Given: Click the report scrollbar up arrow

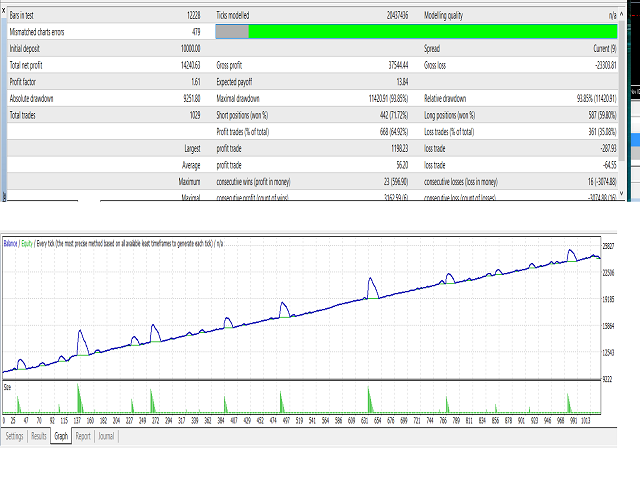Looking at the screenshot, I should pyautogui.click(x=622, y=14).
